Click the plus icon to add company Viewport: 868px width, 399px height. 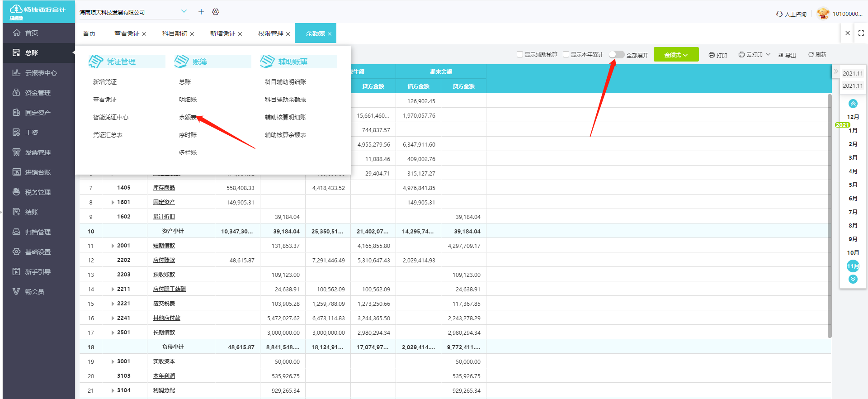[x=201, y=12]
